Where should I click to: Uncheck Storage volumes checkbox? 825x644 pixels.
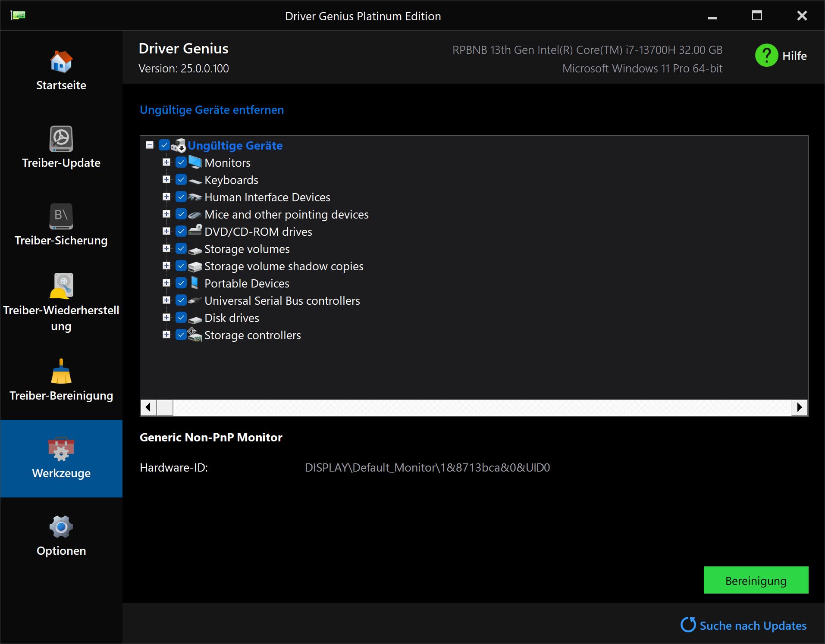(181, 248)
